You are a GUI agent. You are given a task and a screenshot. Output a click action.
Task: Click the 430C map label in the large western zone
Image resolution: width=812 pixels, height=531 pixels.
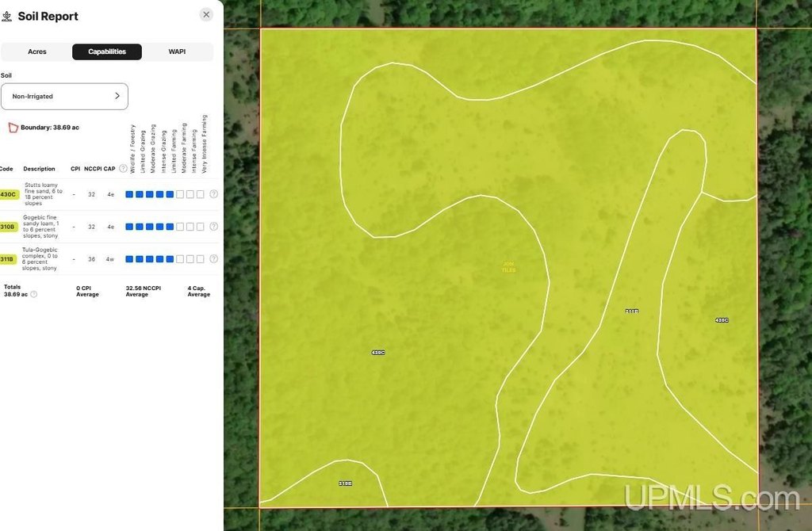tap(378, 353)
